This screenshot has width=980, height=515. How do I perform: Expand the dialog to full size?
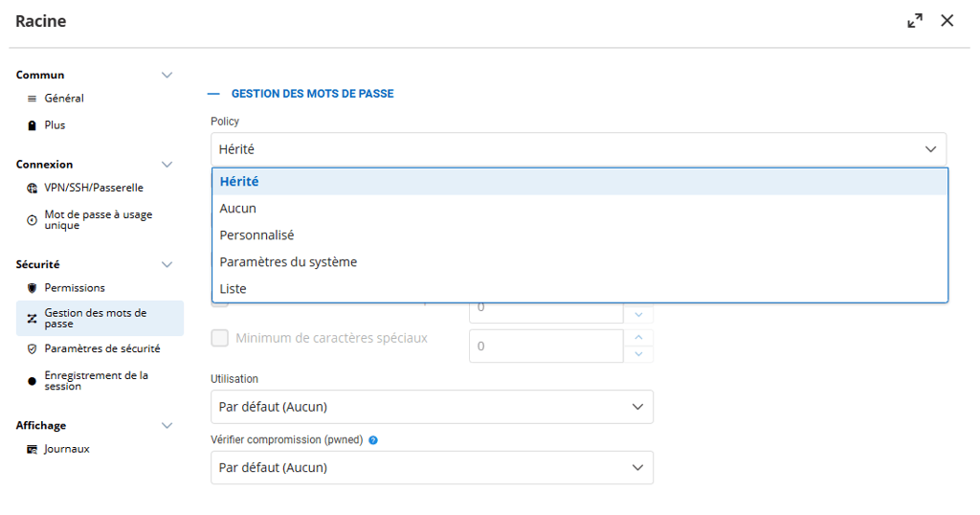pyautogui.click(x=914, y=21)
